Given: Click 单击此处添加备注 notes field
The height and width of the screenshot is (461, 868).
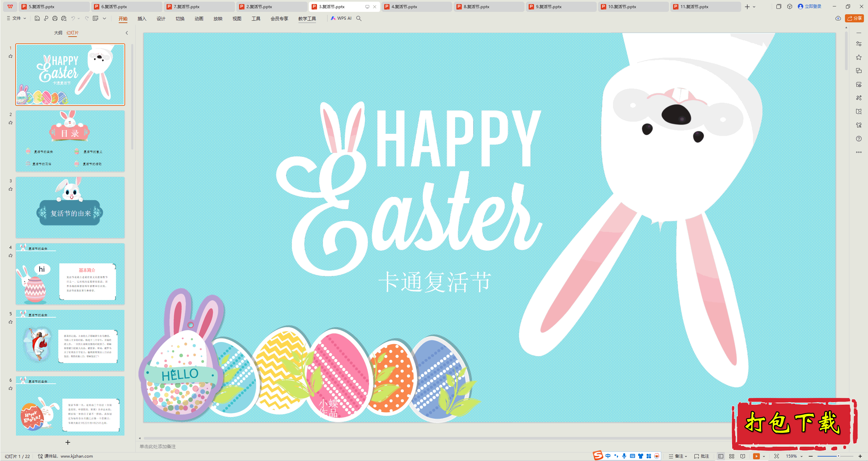Looking at the screenshot, I should (x=158, y=446).
